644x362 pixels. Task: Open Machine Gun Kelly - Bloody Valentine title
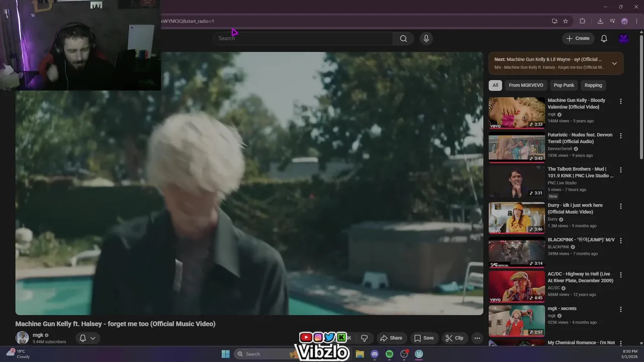[577, 104]
